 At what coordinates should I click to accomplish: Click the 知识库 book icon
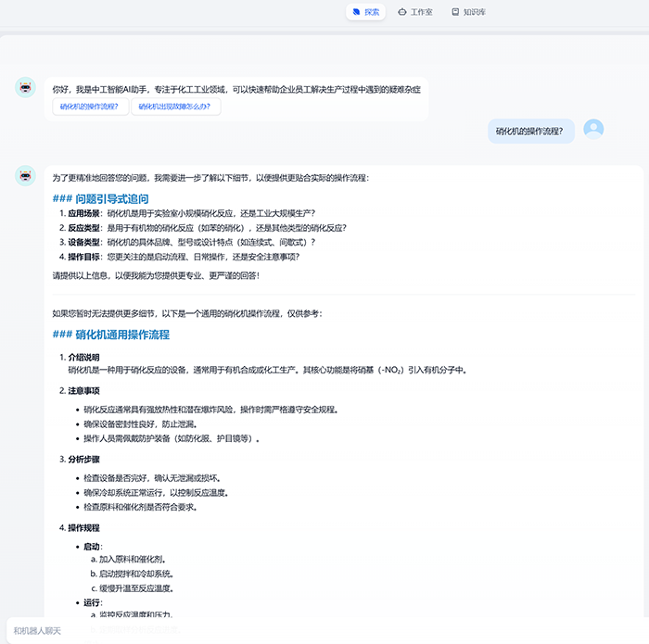[455, 13]
